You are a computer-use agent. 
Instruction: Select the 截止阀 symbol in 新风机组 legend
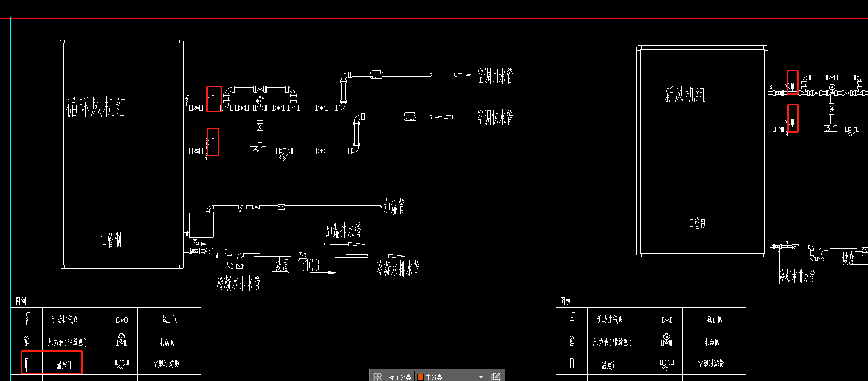point(667,320)
